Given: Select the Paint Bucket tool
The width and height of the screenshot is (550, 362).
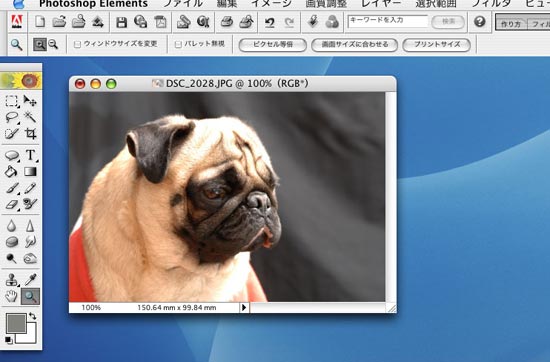Looking at the screenshot, I should (11, 172).
